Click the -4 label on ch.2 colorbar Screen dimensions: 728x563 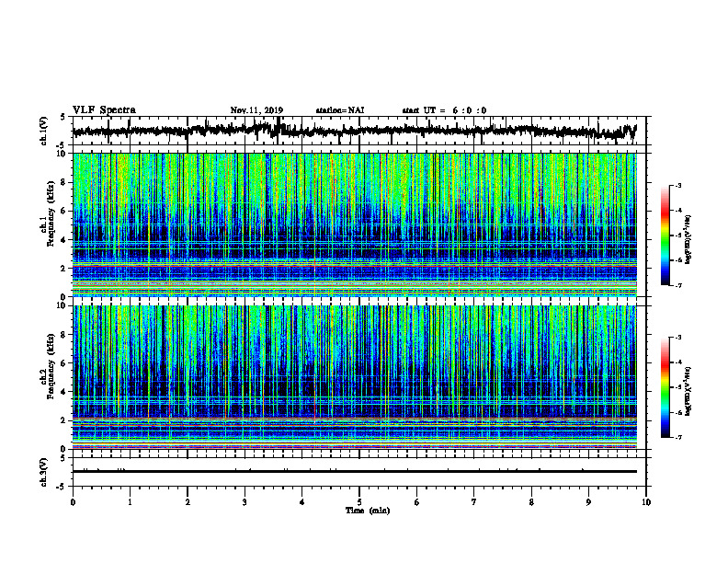pyautogui.click(x=677, y=362)
